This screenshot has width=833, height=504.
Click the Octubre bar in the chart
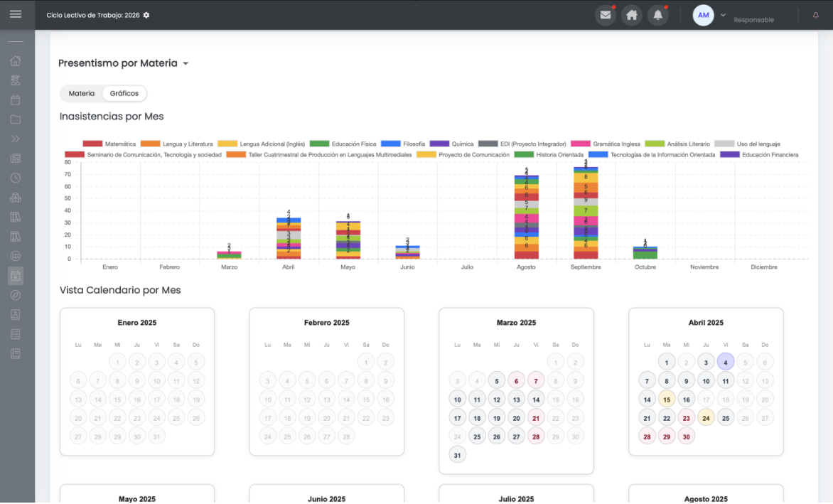[645, 253]
